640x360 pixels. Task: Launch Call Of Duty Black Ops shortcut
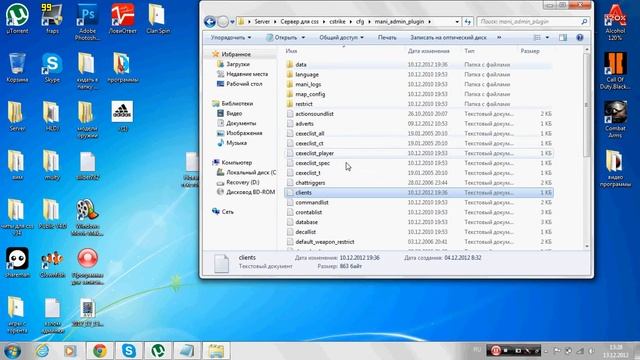point(615,70)
